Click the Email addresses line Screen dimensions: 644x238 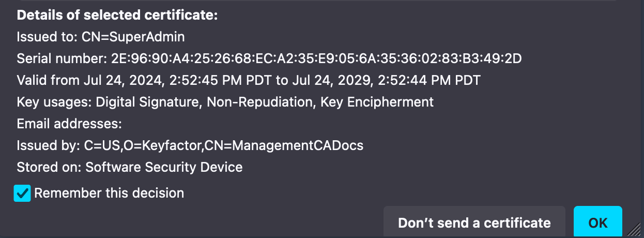click(69, 124)
